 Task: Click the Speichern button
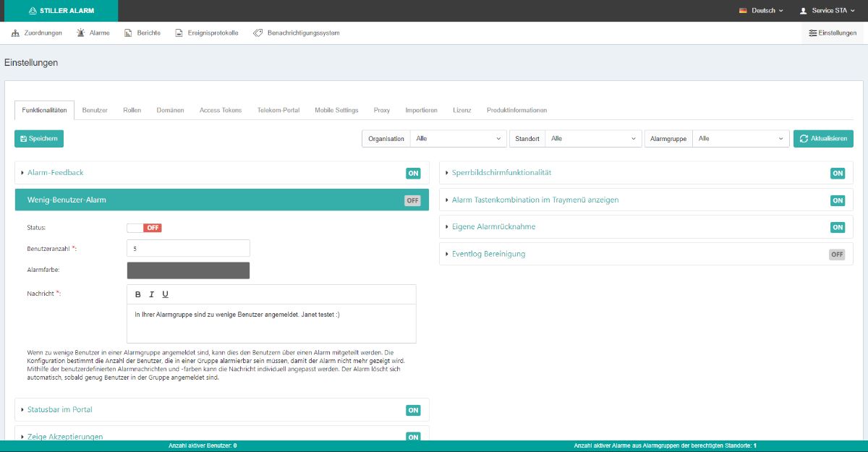pyautogui.click(x=39, y=139)
